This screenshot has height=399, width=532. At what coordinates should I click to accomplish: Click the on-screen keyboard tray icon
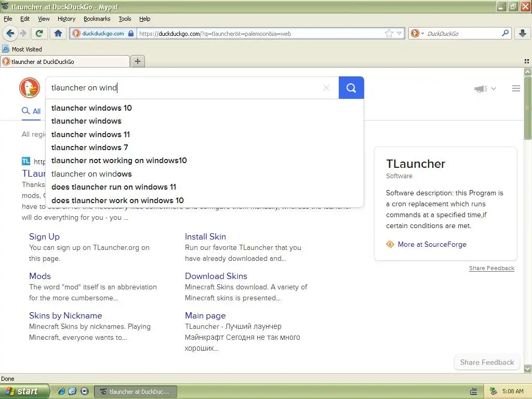click(x=474, y=392)
